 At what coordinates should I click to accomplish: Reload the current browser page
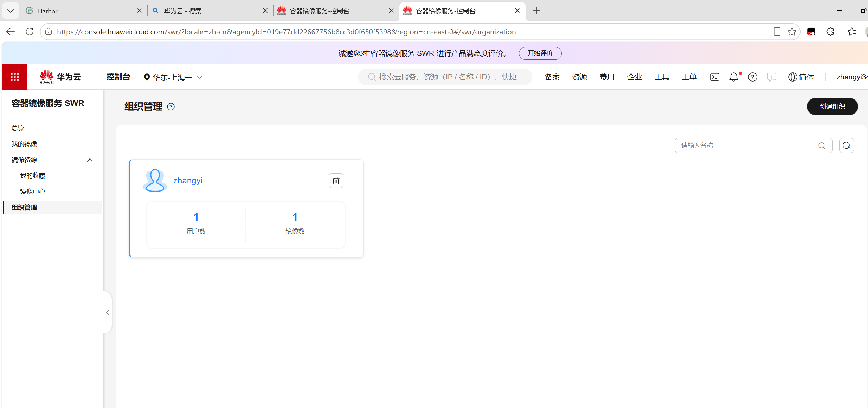click(30, 32)
